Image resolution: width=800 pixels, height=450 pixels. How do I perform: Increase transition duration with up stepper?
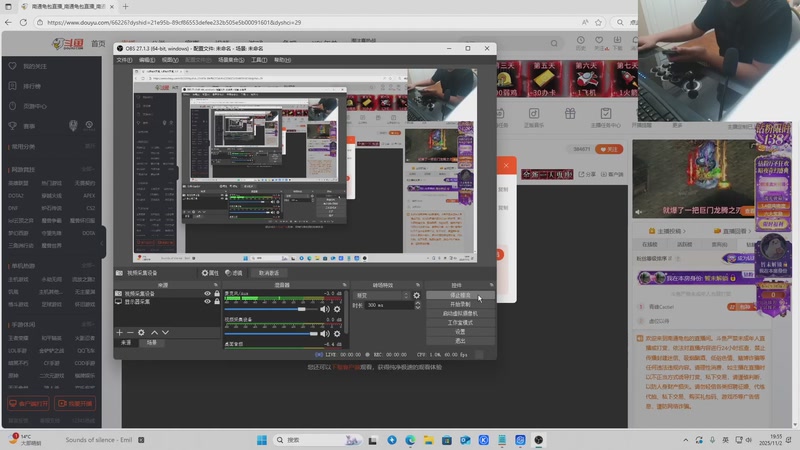point(417,303)
